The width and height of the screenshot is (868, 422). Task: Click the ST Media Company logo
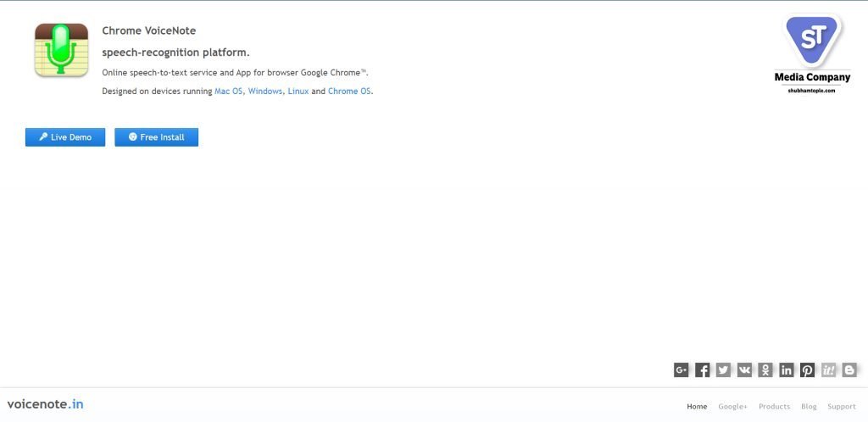click(x=812, y=53)
